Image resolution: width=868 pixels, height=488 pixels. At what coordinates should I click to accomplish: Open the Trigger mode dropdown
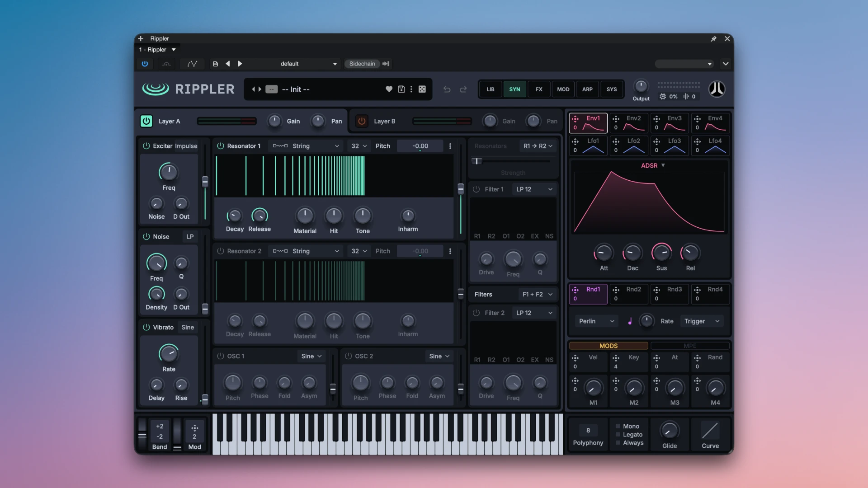pos(702,321)
